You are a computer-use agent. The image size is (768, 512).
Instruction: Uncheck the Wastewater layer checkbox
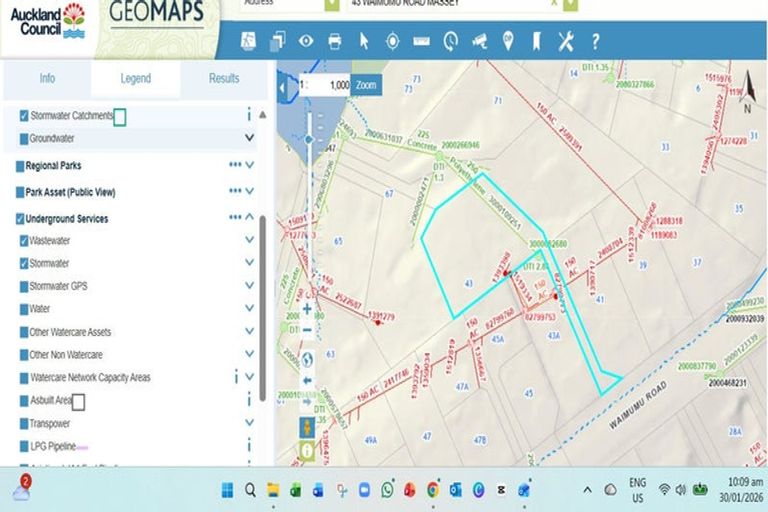point(24,241)
